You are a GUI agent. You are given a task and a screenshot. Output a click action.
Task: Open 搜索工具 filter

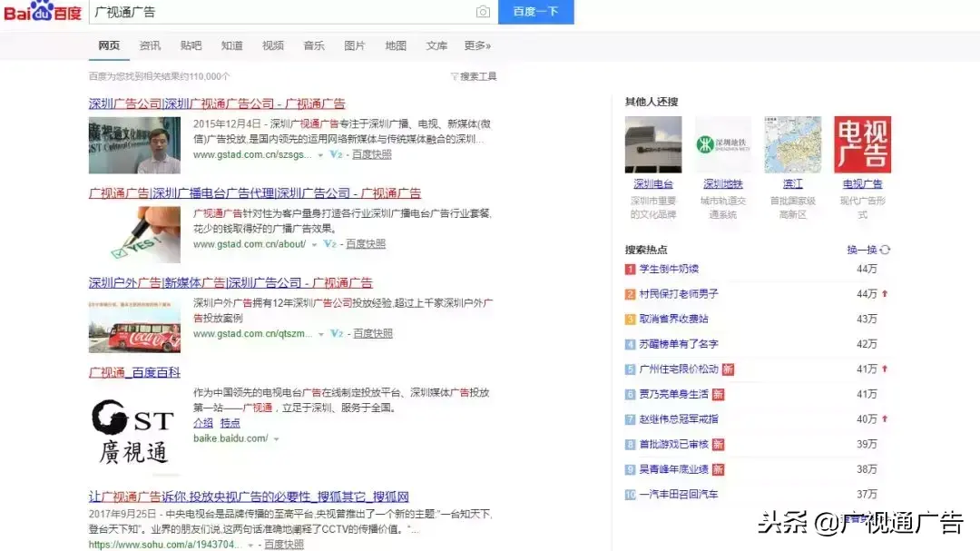474,76
